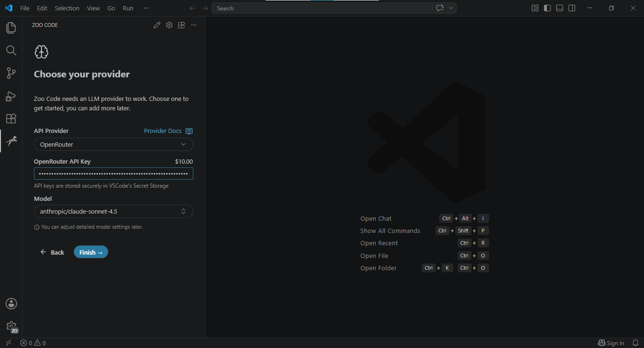Click the book icon beside Provider Docs

[x=189, y=131]
